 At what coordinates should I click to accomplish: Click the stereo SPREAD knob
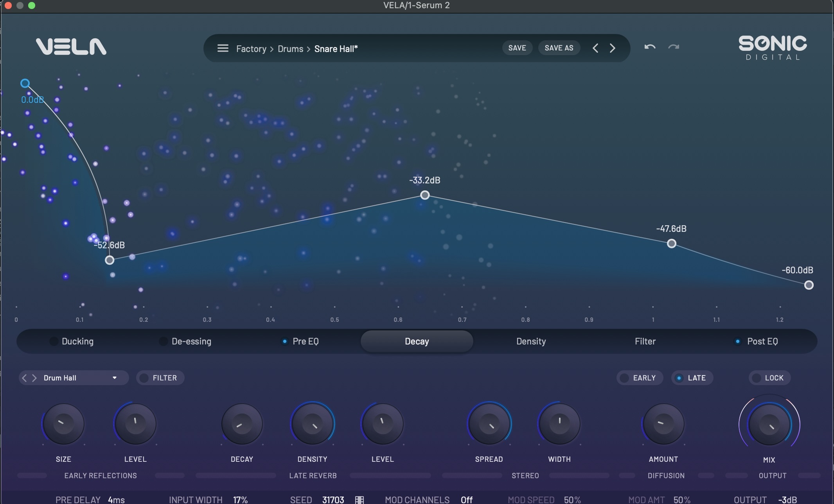(489, 424)
